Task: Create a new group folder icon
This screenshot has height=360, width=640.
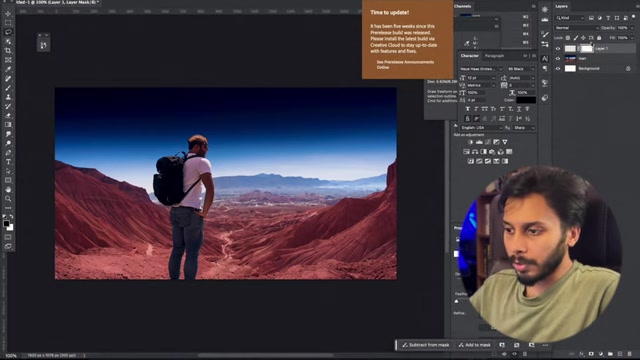Action: 610,354
